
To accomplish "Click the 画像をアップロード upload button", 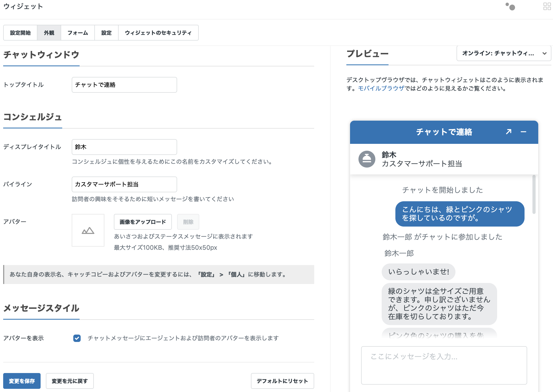I will [142, 222].
